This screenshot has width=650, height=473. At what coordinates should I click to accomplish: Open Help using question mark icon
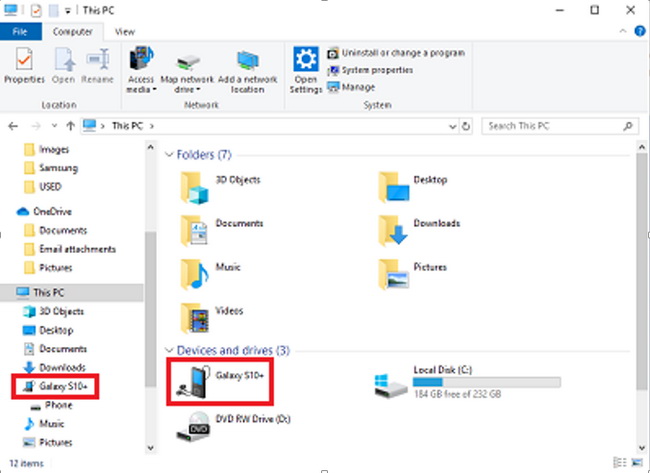click(640, 31)
